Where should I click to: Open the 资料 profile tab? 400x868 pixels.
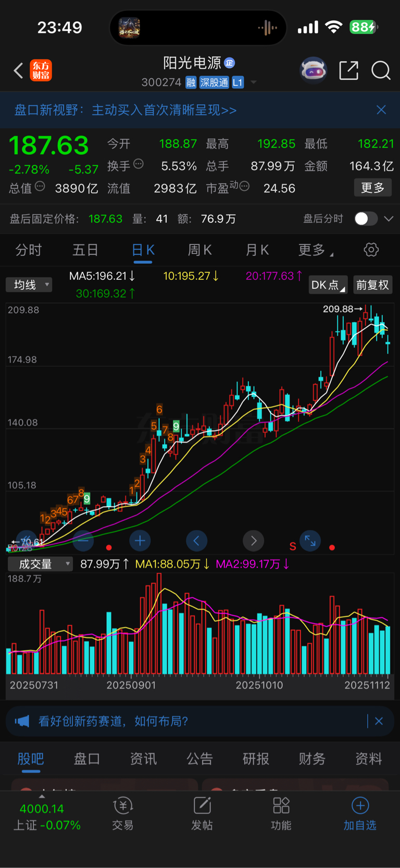tap(369, 759)
